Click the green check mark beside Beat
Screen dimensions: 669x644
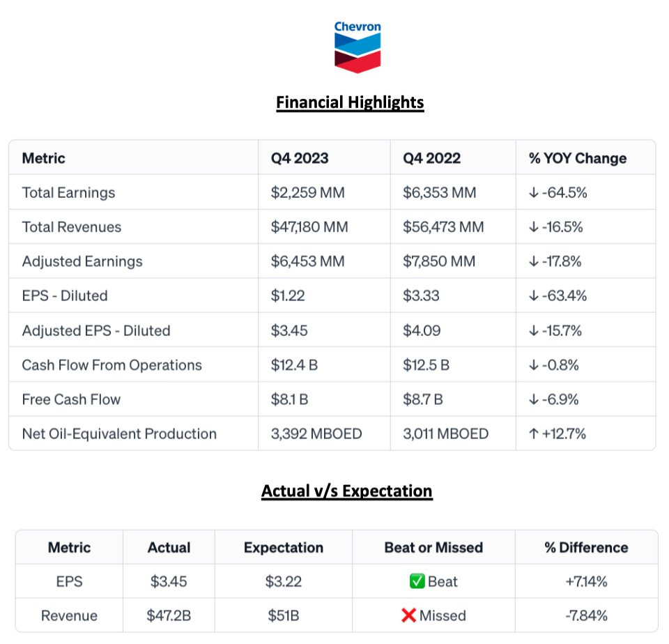[417, 581]
